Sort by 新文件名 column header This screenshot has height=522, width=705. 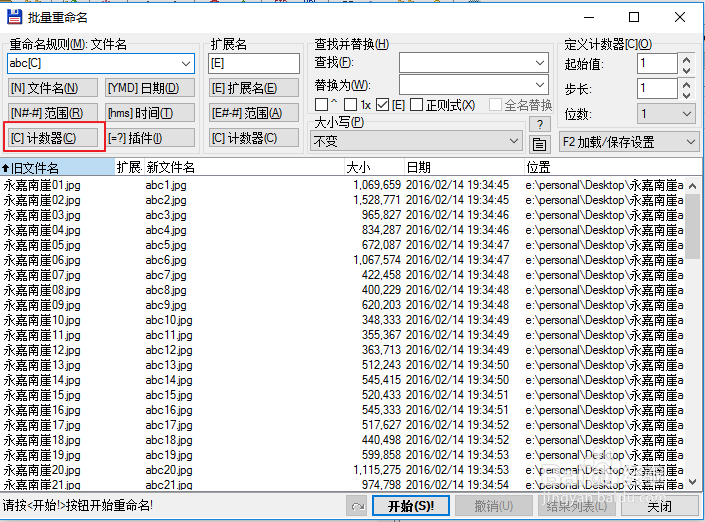point(244,168)
